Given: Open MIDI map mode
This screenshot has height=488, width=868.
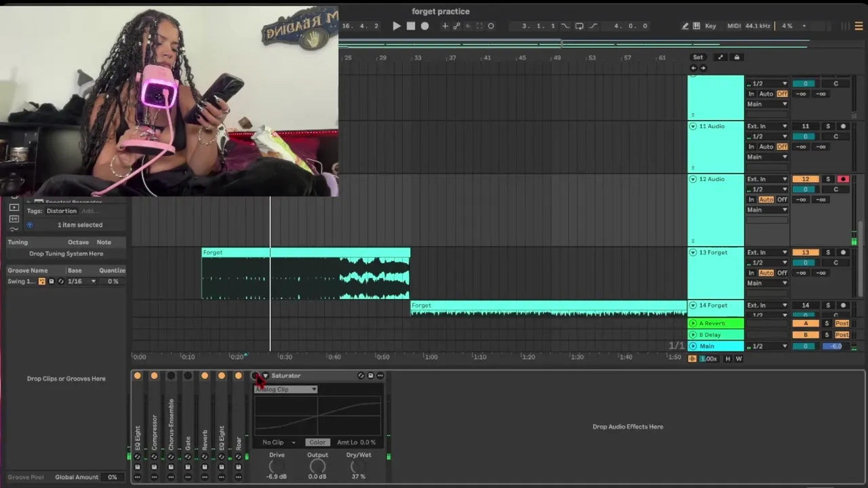Looking at the screenshot, I should point(734,26).
